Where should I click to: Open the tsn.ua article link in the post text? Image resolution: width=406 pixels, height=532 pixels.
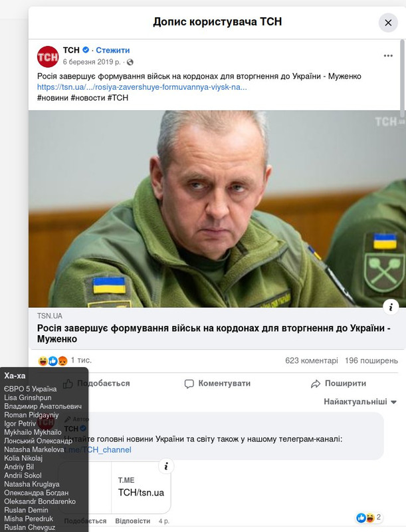pos(142,87)
